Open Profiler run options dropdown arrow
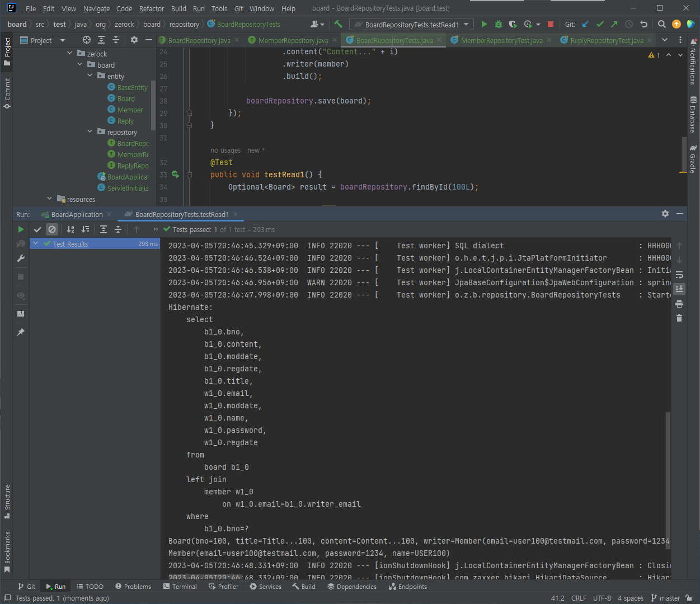The height and width of the screenshot is (604, 700). 538,24
